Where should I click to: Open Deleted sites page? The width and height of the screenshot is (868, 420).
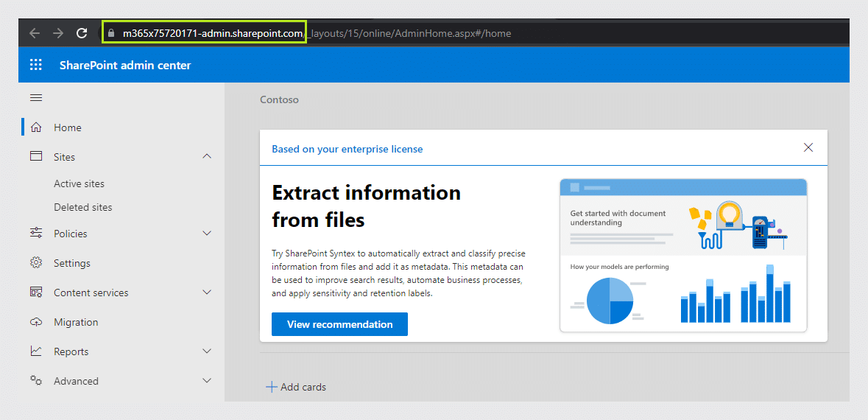click(x=83, y=207)
